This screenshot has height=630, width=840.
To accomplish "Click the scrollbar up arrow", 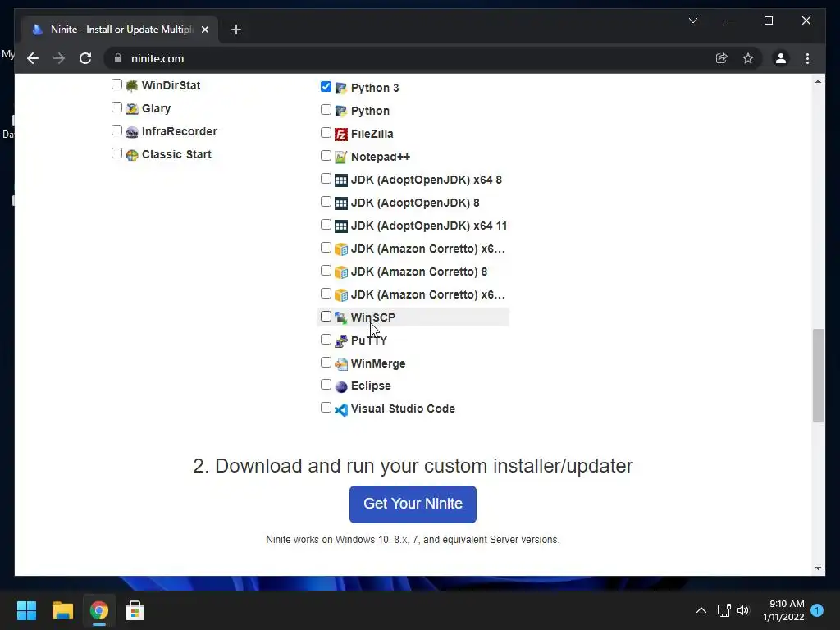I will [x=818, y=81].
